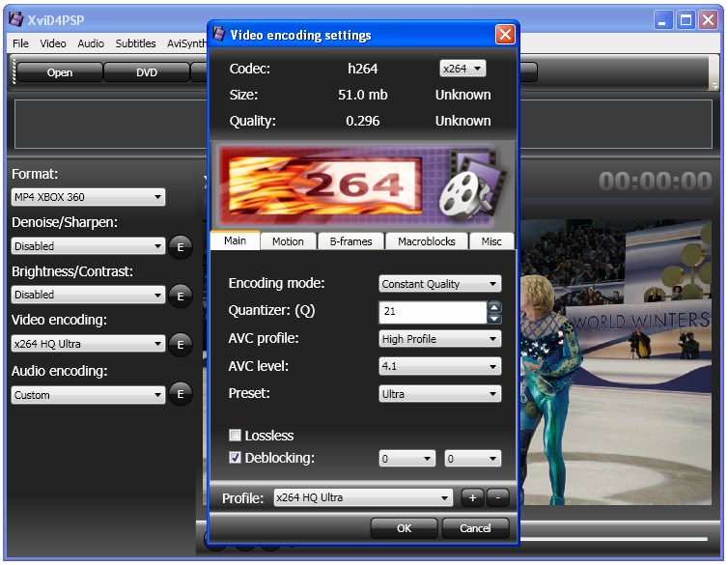
Task: Click the playback position slider
Action: (x=614, y=539)
